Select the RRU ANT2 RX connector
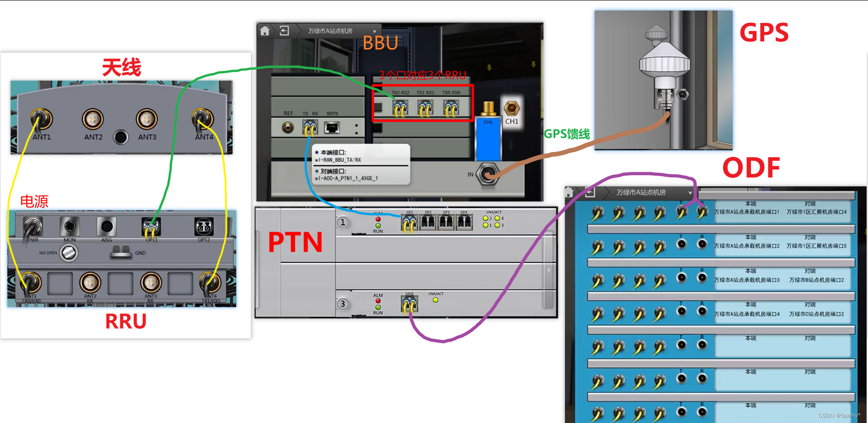This screenshot has width=868, height=423. tap(90, 283)
